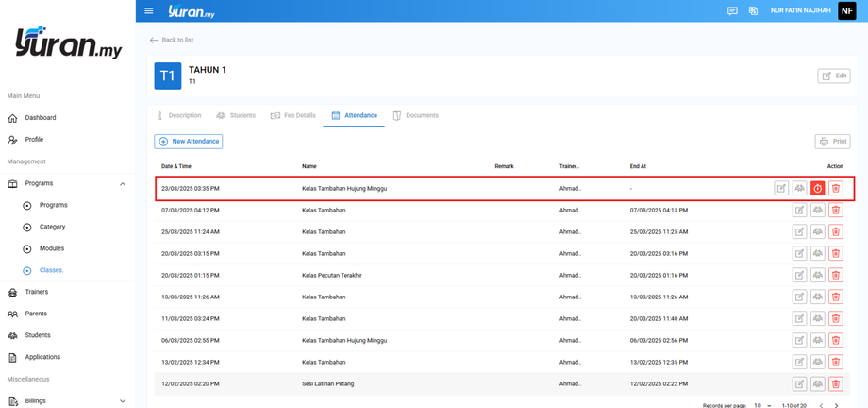The width and height of the screenshot is (868, 408).
Task: Open attendees icon for 07/08/2025 row
Action: 817,210
